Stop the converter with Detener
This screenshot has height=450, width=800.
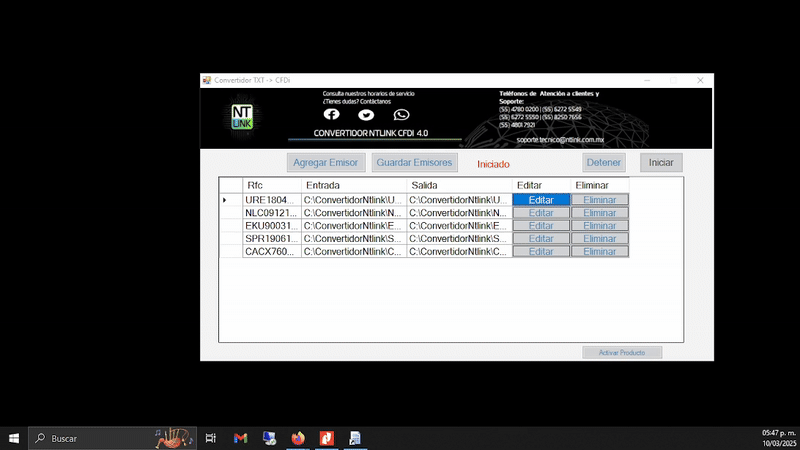pyautogui.click(x=604, y=163)
